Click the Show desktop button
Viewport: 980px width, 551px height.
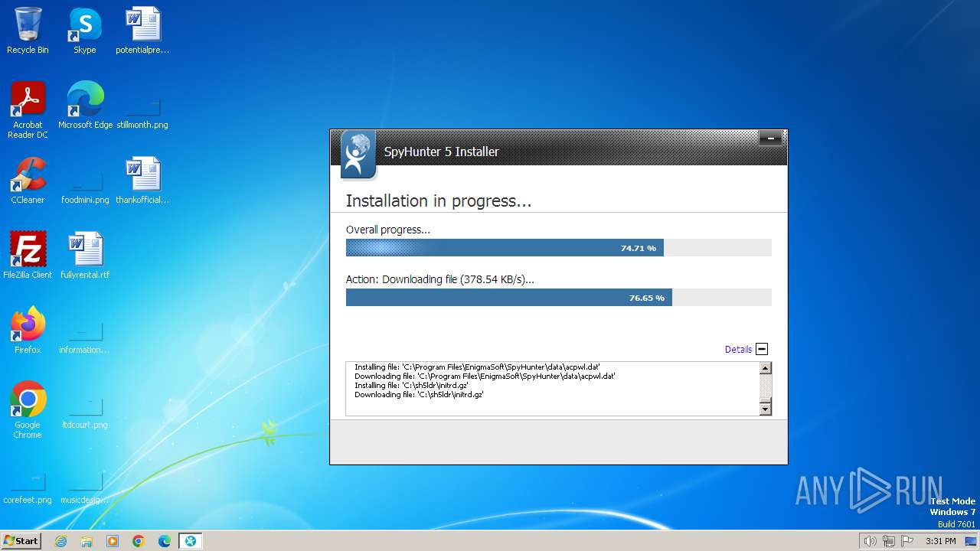point(971,541)
